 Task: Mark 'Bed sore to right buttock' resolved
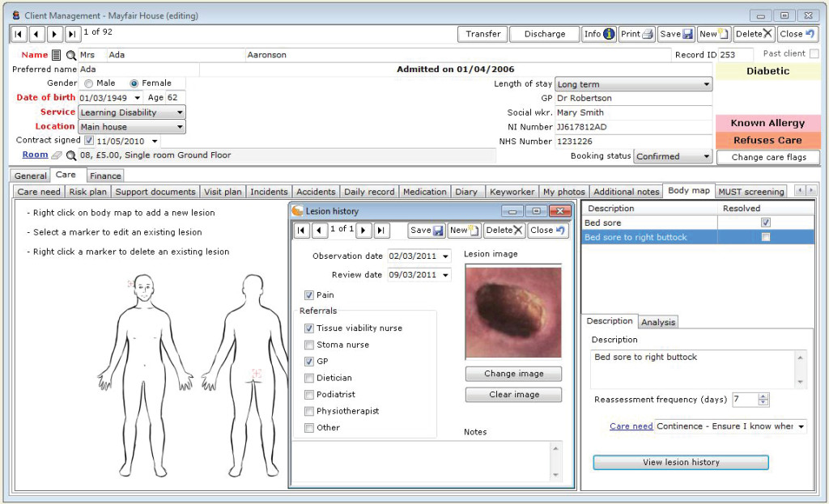click(766, 237)
